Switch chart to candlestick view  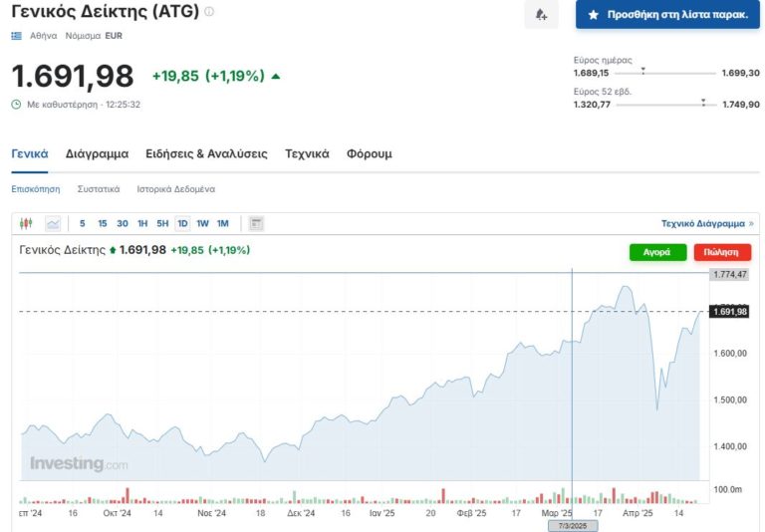pyautogui.click(x=27, y=223)
